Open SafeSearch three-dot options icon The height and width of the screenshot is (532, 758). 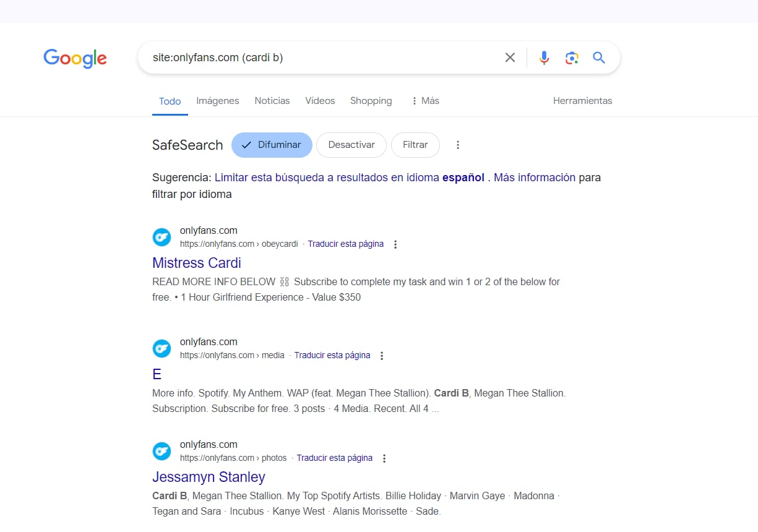point(458,145)
